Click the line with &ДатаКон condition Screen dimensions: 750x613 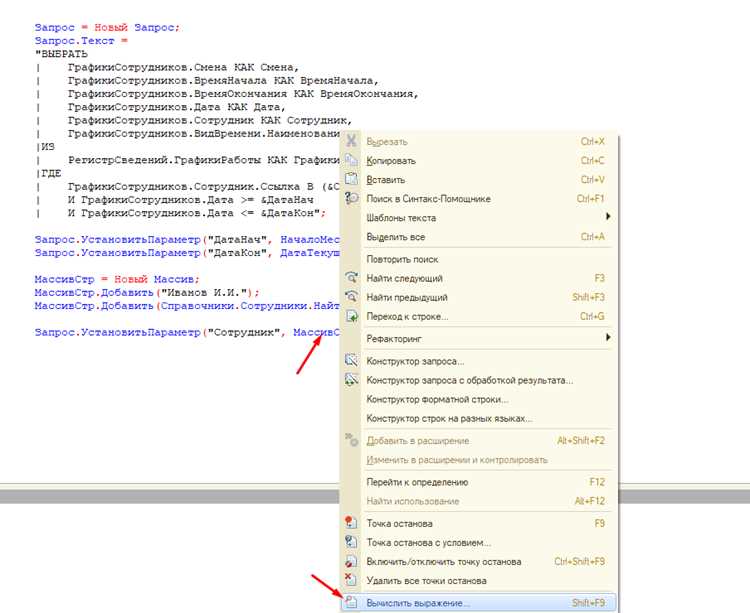(197, 213)
